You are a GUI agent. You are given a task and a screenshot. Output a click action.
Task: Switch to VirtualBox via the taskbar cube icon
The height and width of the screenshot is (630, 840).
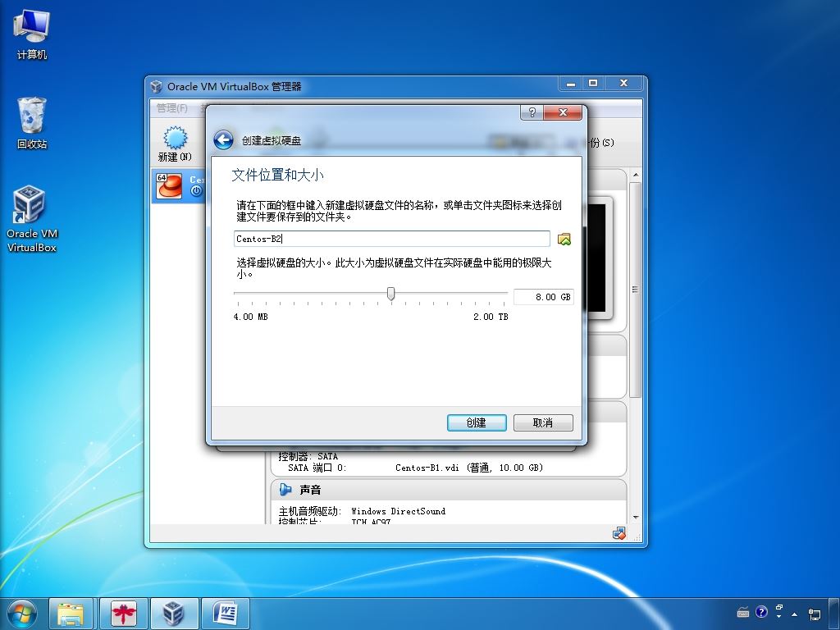174,614
